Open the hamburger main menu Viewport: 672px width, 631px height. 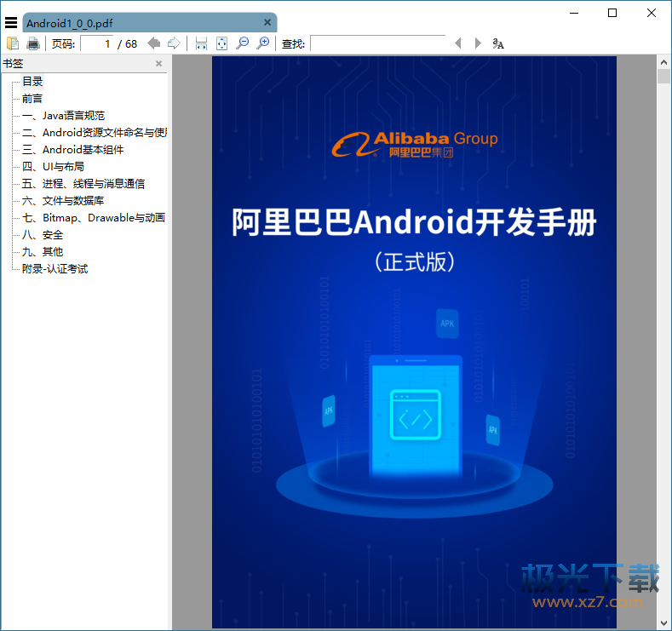coord(11,23)
